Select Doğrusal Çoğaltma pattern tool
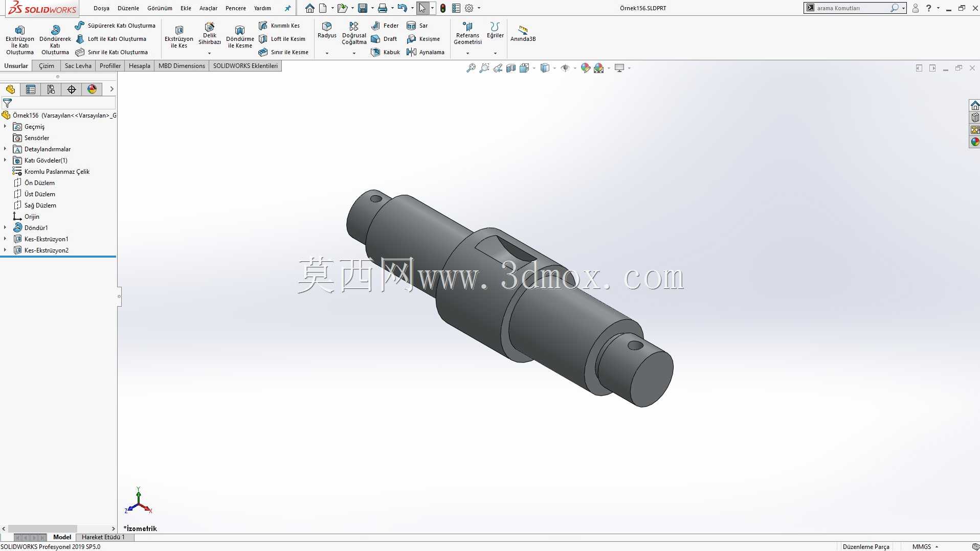This screenshot has height=551, width=980. click(354, 33)
